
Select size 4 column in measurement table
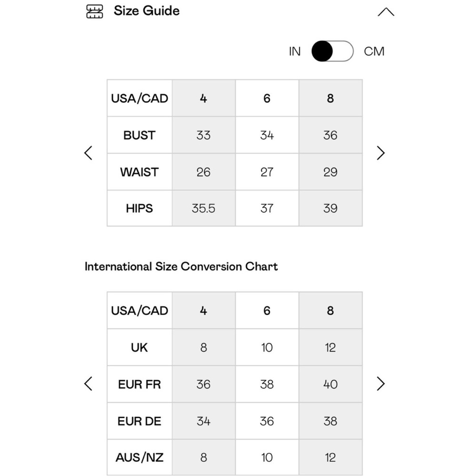coord(204,99)
